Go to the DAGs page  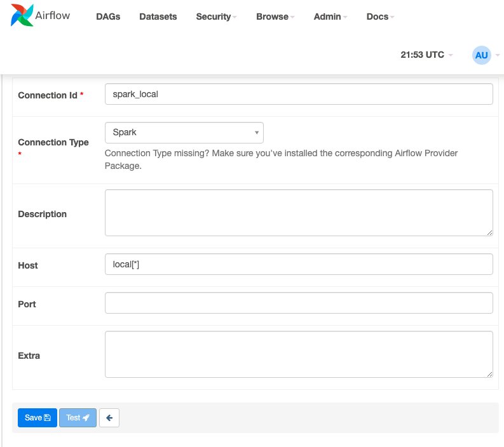pyautogui.click(x=108, y=17)
